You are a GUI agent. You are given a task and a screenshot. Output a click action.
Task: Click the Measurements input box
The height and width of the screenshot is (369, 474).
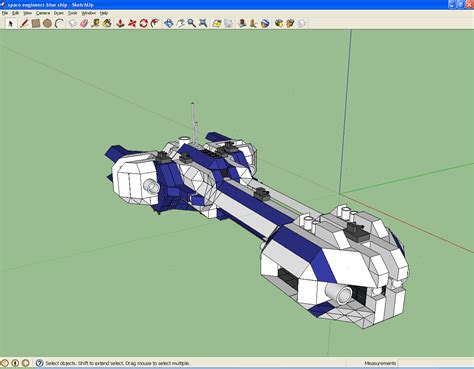tap(435, 363)
